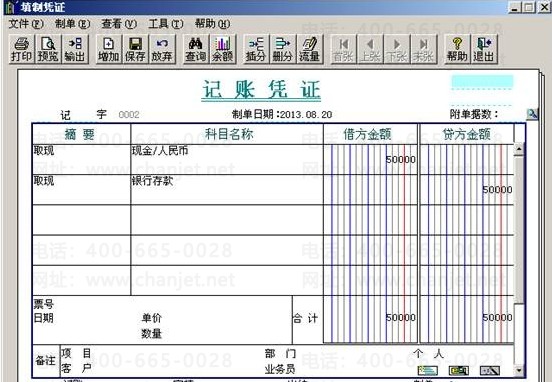Click the 打印 print toolbar icon
Screen dimensions: 552x382
(x=21, y=49)
